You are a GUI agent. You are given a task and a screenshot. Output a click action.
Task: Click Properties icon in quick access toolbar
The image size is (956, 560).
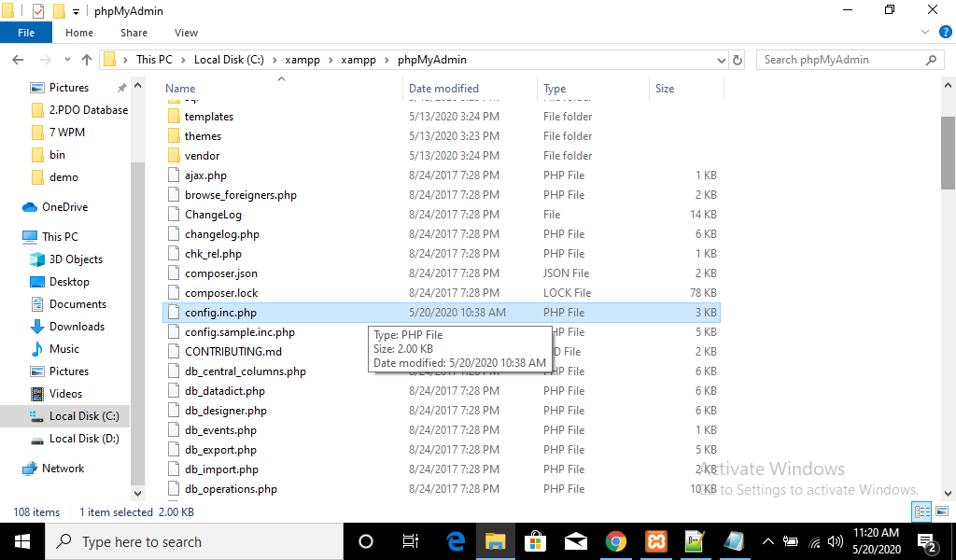tap(38, 11)
